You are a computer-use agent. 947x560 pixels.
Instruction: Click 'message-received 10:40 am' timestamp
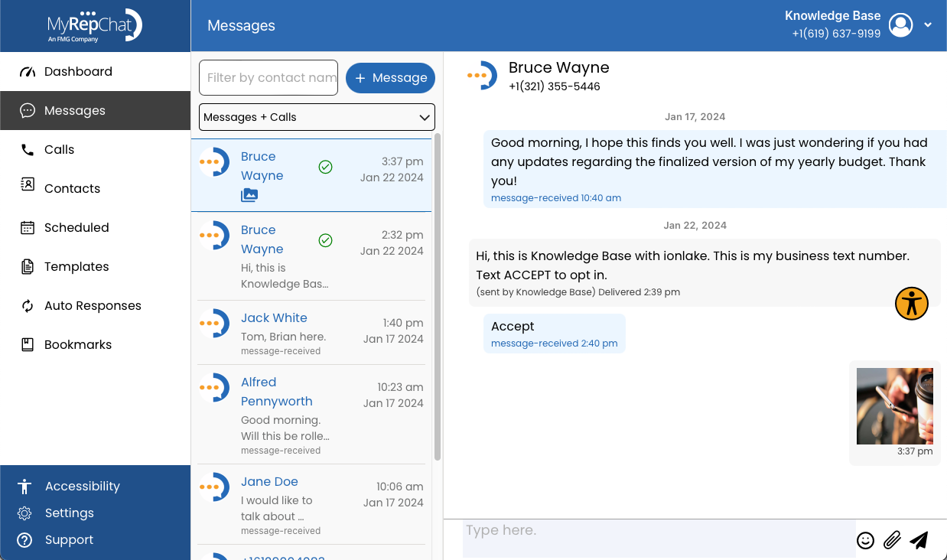pos(556,198)
